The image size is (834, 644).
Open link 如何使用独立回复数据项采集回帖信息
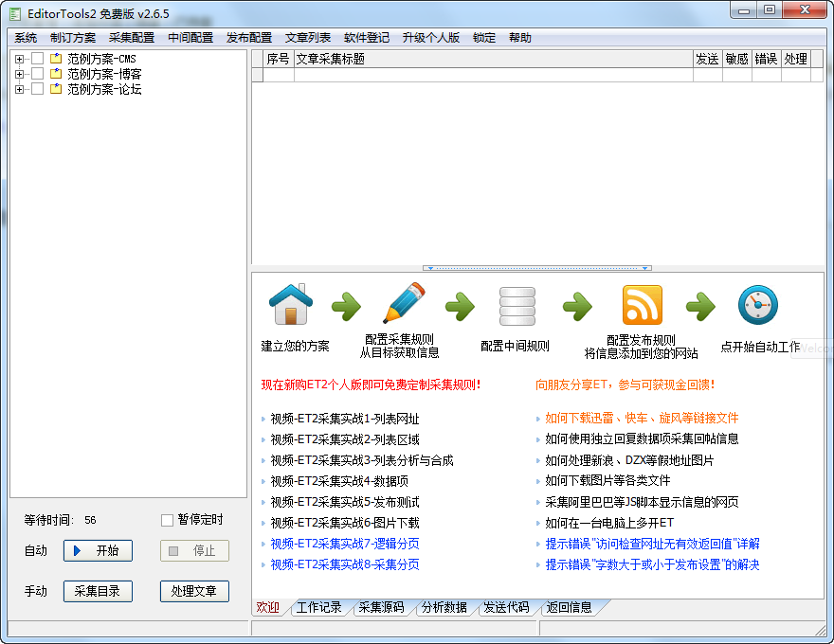click(x=642, y=438)
